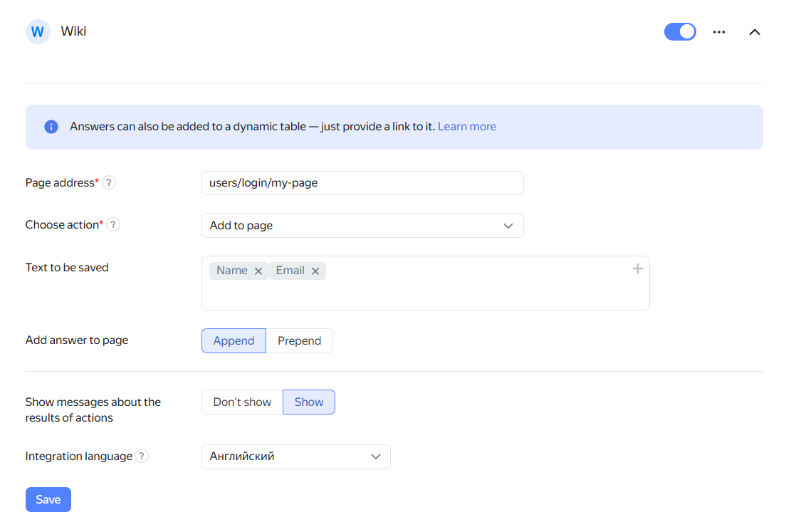Open the Choose action dropdown
Screen dimensions: 786x532
[x=362, y=225]
